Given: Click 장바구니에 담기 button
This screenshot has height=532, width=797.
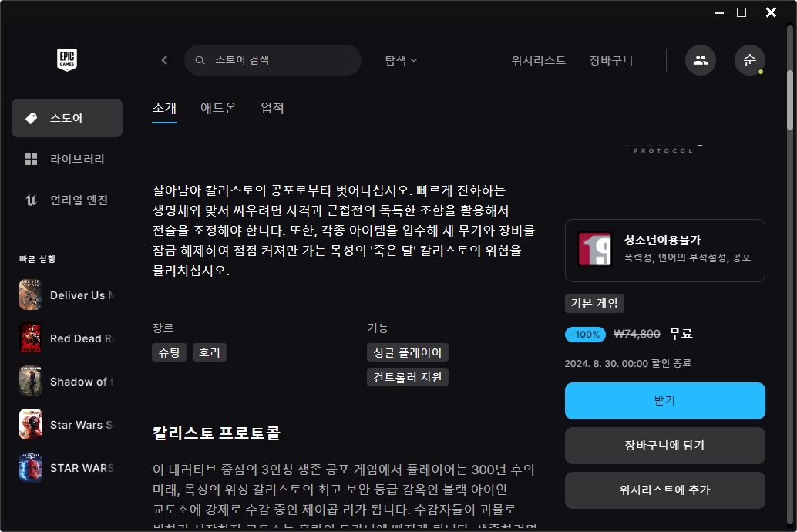Looking at the screenshot, I should [665, 446].
